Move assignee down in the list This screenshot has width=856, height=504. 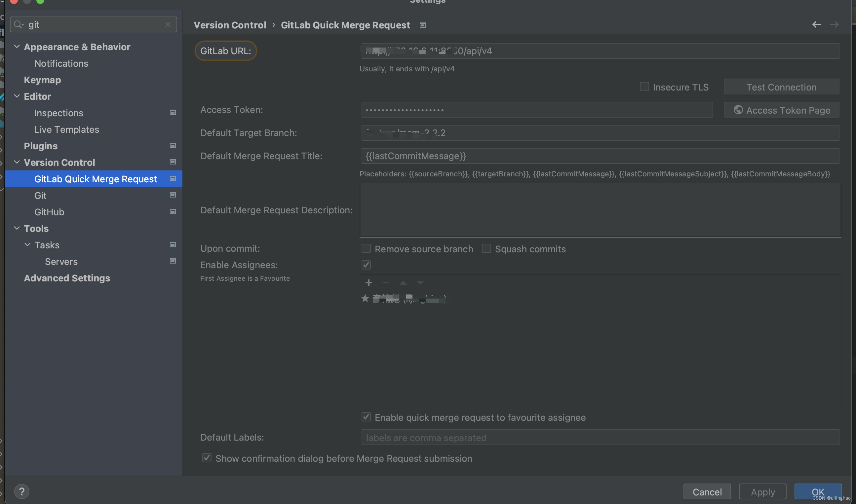420,283
